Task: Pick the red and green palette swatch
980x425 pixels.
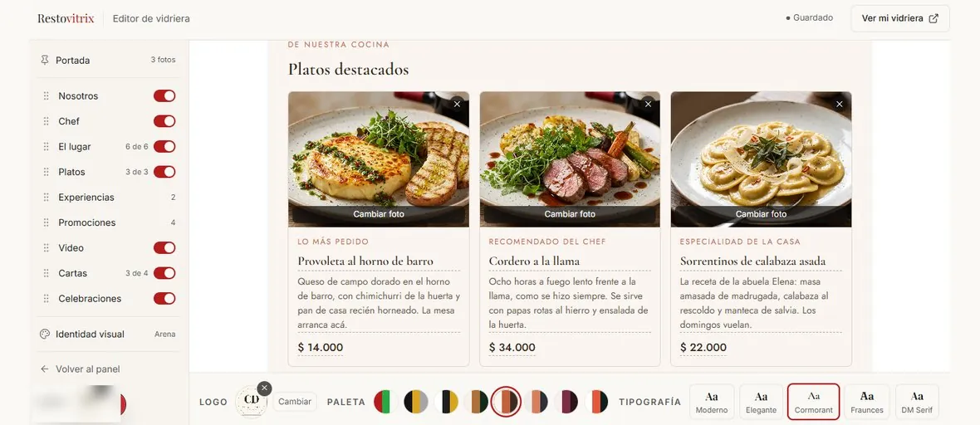Action: pos(385,401)
